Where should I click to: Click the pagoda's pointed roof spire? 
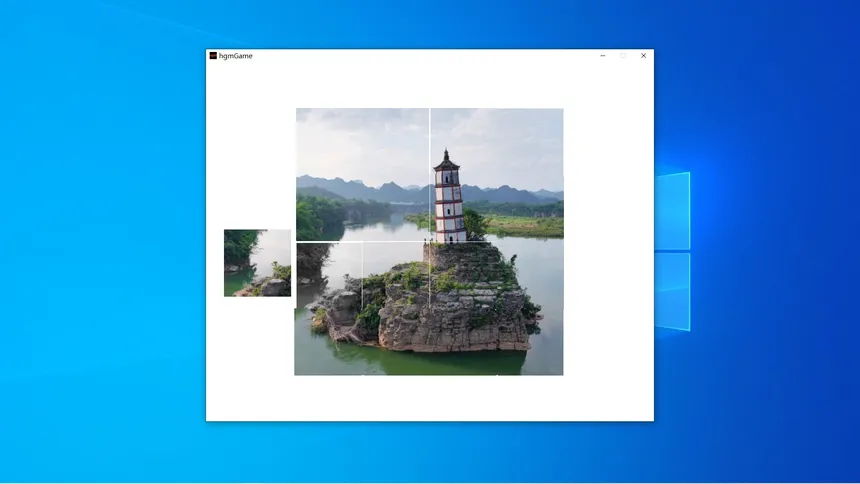pos(446,155)
